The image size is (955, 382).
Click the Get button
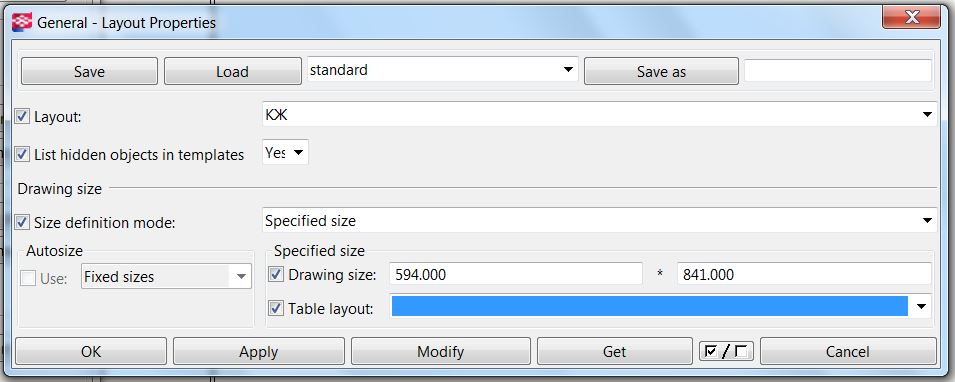pos(615,352)
